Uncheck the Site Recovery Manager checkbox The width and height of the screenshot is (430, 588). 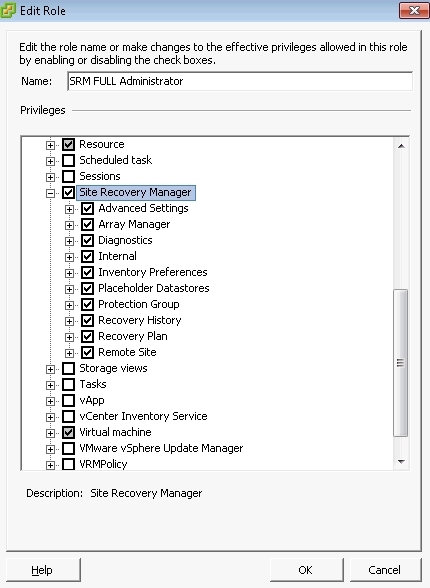[x=68, y=192]
